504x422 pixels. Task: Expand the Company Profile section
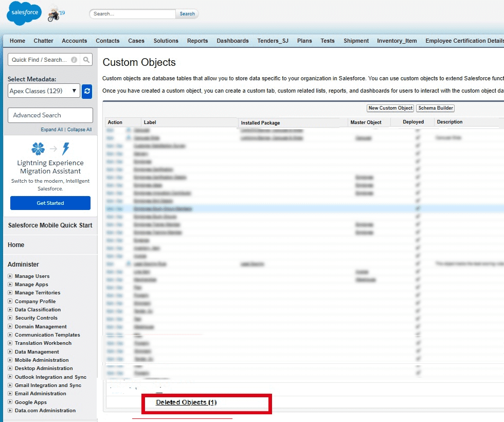pyautogui.click(x=10, y=302)
